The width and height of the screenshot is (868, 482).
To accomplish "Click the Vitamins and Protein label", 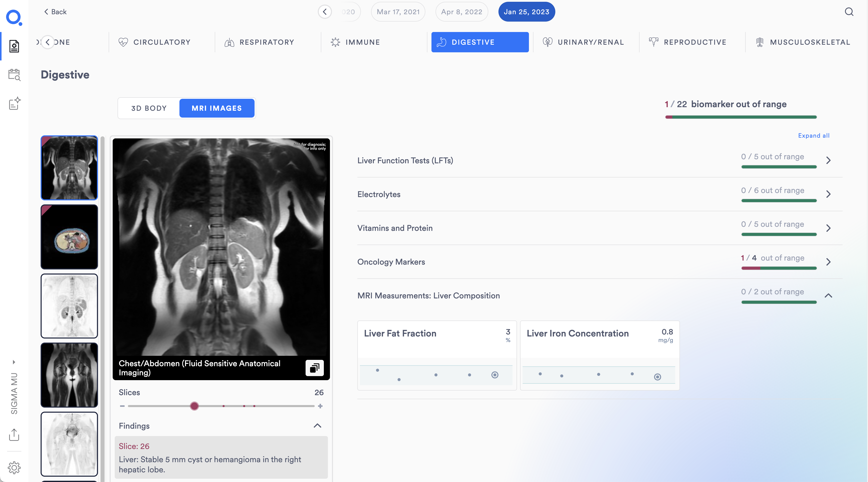I will (395, 228).
